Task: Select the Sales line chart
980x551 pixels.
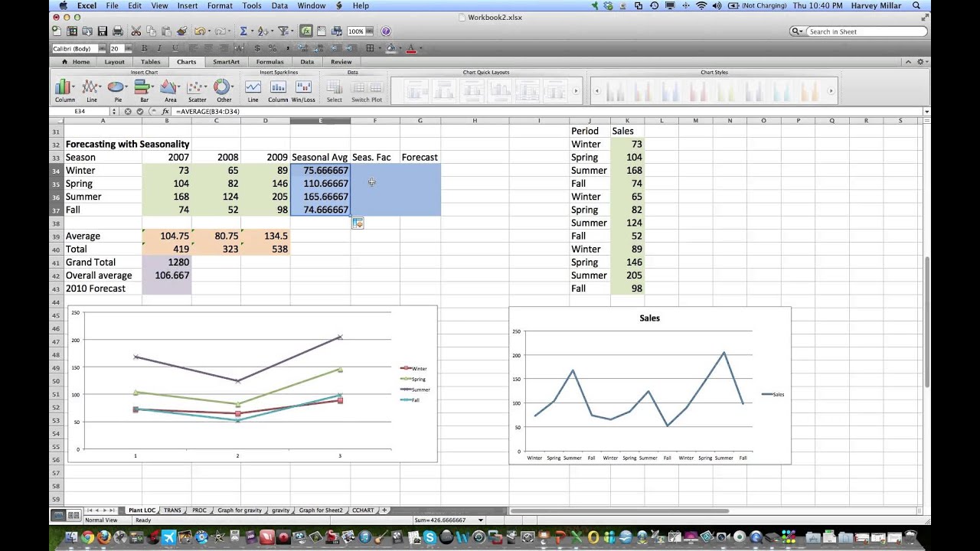Action: [x=649, y=385]
